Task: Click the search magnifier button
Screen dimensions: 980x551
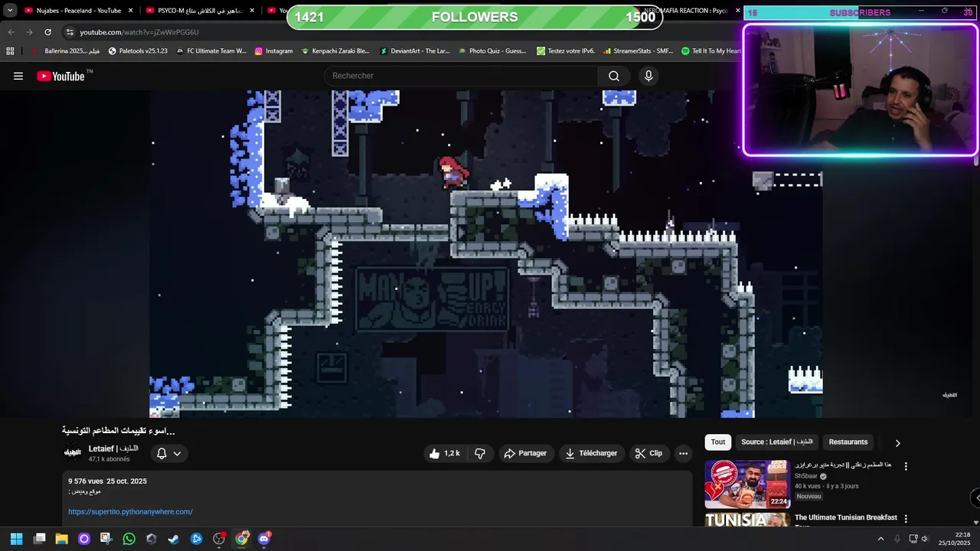Action: [x=613, y=76]
